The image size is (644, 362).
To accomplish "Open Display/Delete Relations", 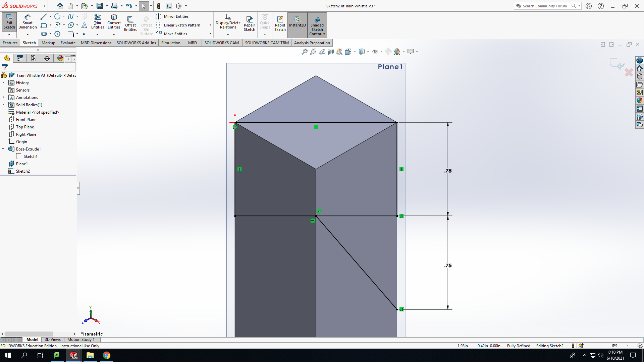I will click(228, 22).
